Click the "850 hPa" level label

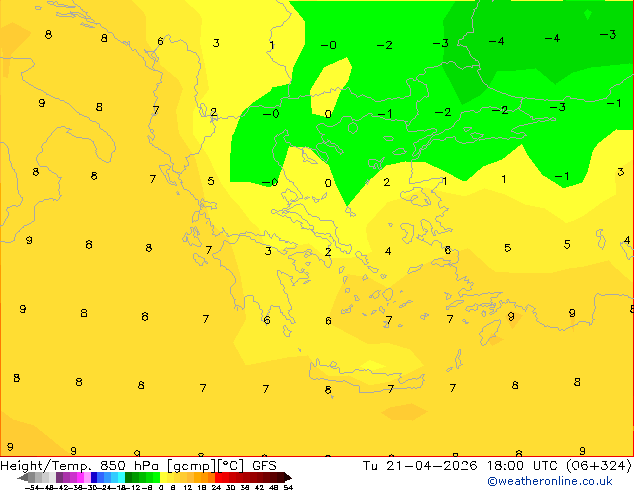pyautogui.click(x=129, y=465)
